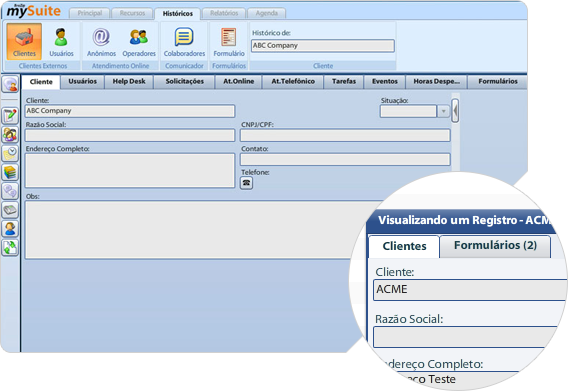Open the Help Desk tab
This screenshot has height=391, width=568.
tap(129, 82)
